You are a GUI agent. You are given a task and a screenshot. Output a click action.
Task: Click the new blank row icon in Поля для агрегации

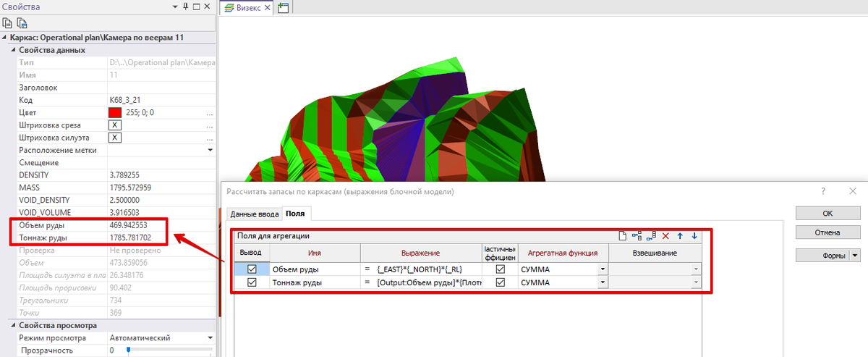(x=623, y=236)
